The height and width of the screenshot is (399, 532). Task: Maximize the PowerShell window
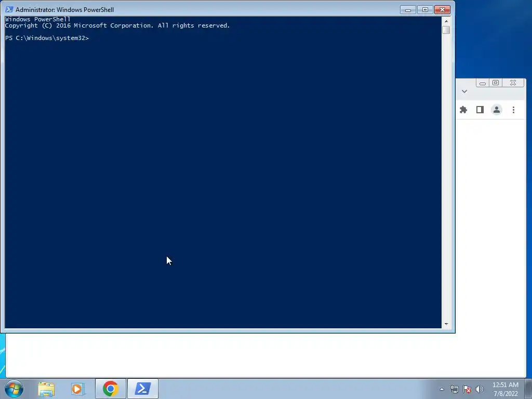coord(425,10)
